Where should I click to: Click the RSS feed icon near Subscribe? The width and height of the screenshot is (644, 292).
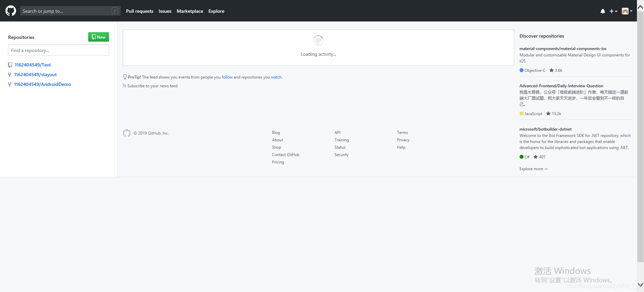coord(124,86)
